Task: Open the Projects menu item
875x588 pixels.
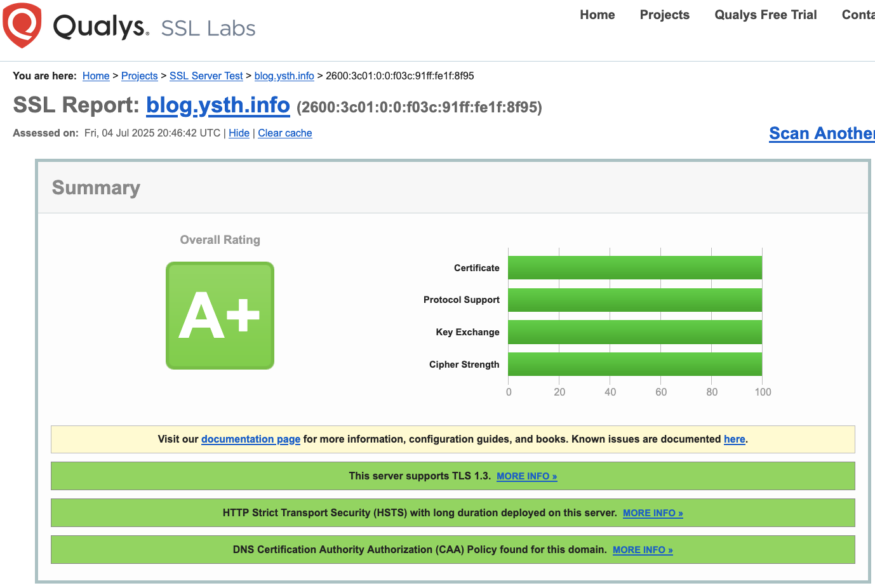Action: 664,15
